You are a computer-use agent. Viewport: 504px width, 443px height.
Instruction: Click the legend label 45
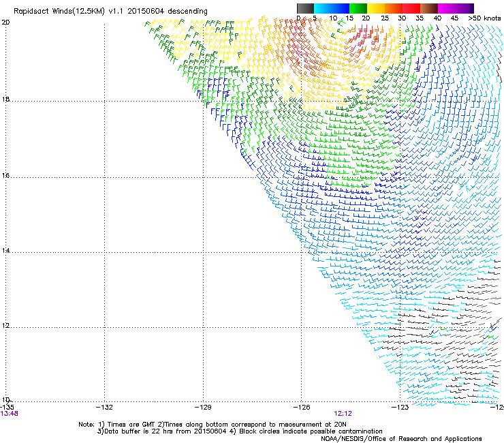[x=454, y=18]
